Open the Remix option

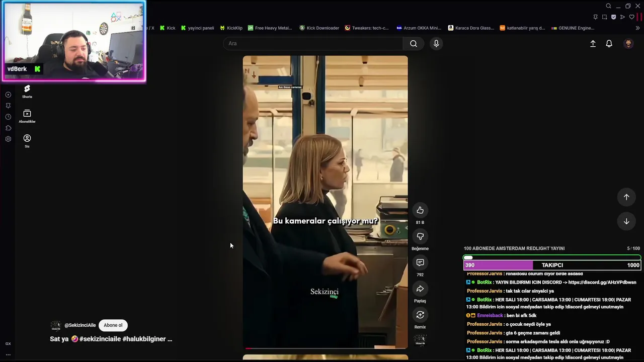420,315
